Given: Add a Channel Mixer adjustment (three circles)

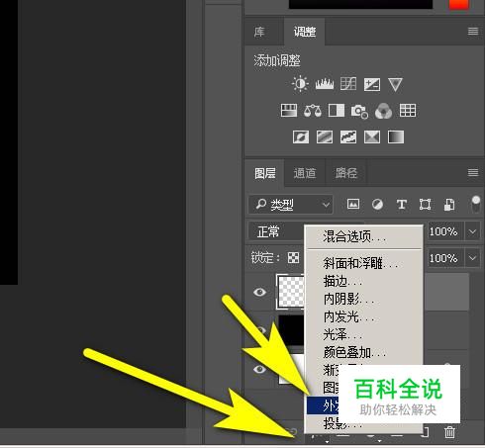Looking at the screenshot, I should tap(383, 111).
